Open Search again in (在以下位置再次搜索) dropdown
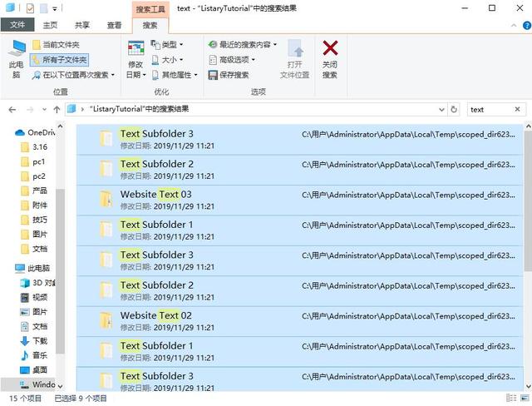This screenshot has width=532, height=406. pos(73,75)
